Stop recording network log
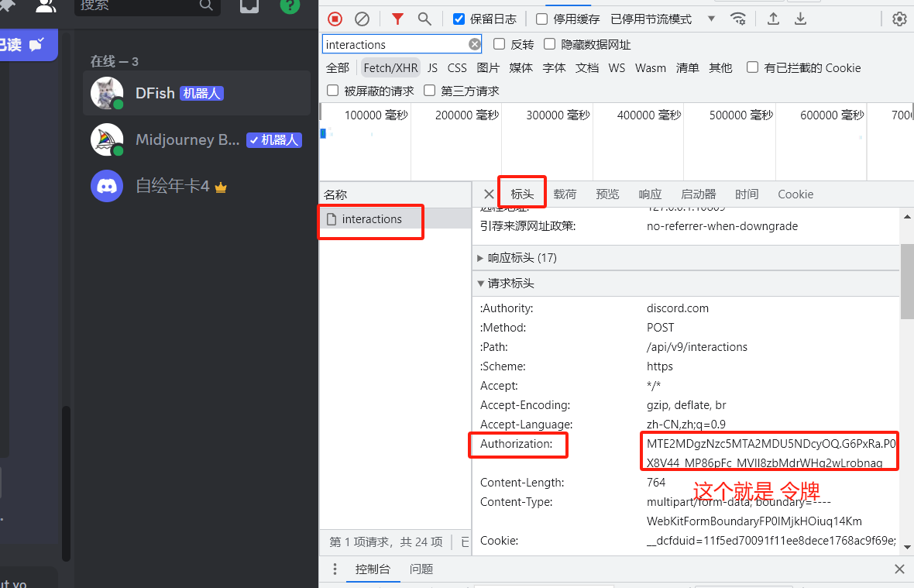 [x=335, y=19]
